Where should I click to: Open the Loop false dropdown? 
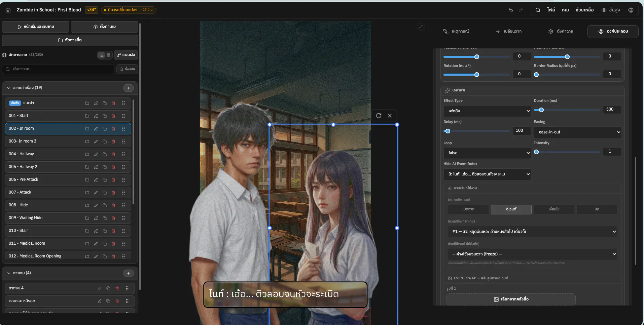tap(487, 153)
